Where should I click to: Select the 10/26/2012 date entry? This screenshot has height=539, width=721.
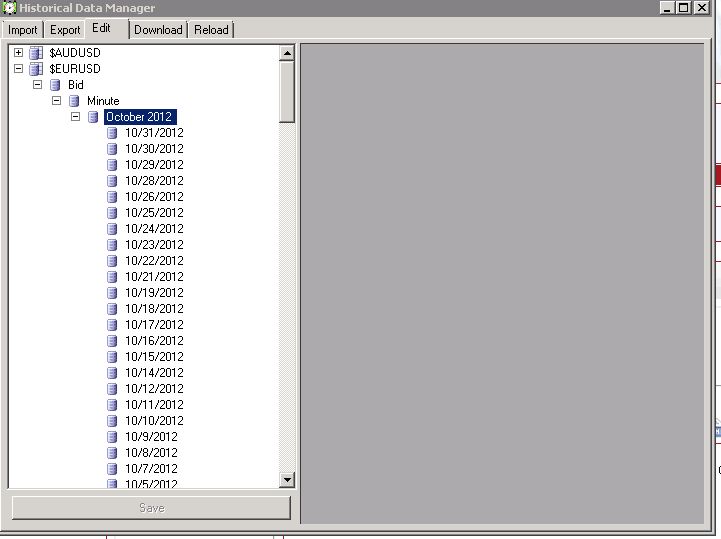point(154,197)
